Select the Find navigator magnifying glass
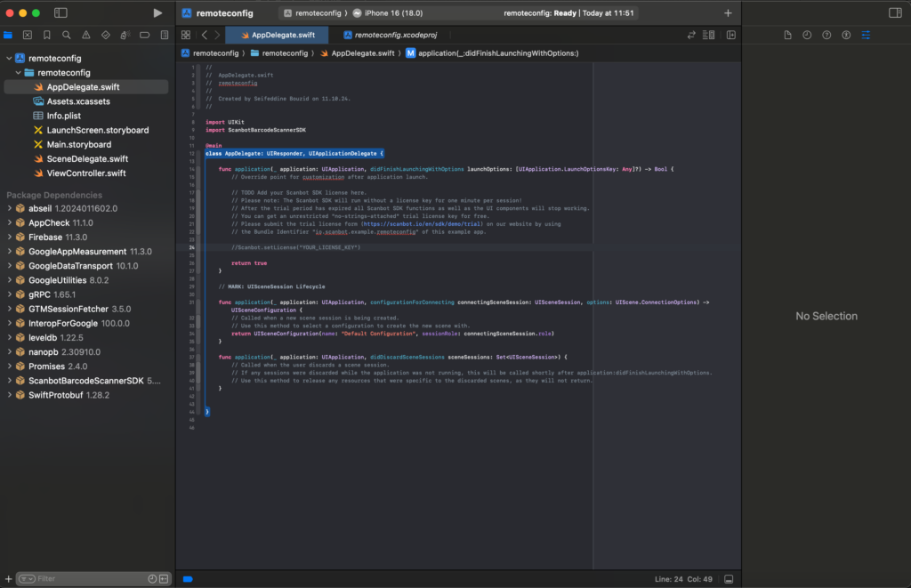911x588 pixels. coord(67,35)
